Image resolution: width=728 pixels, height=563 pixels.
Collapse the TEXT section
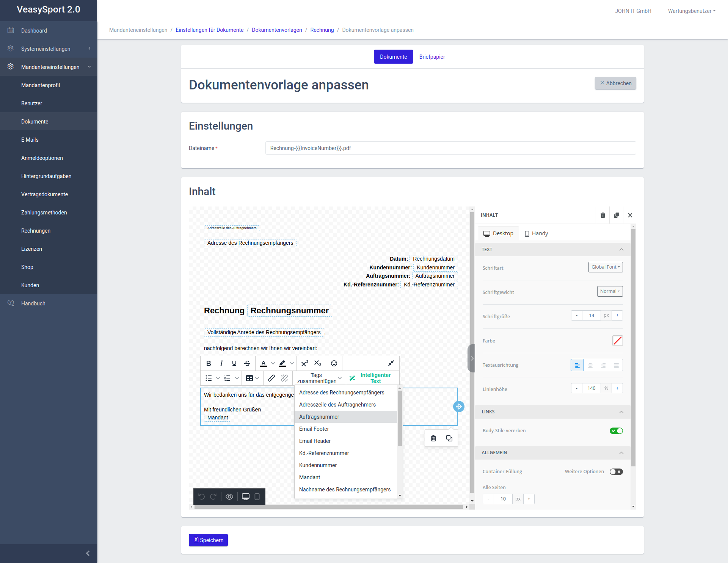[621, 250]
